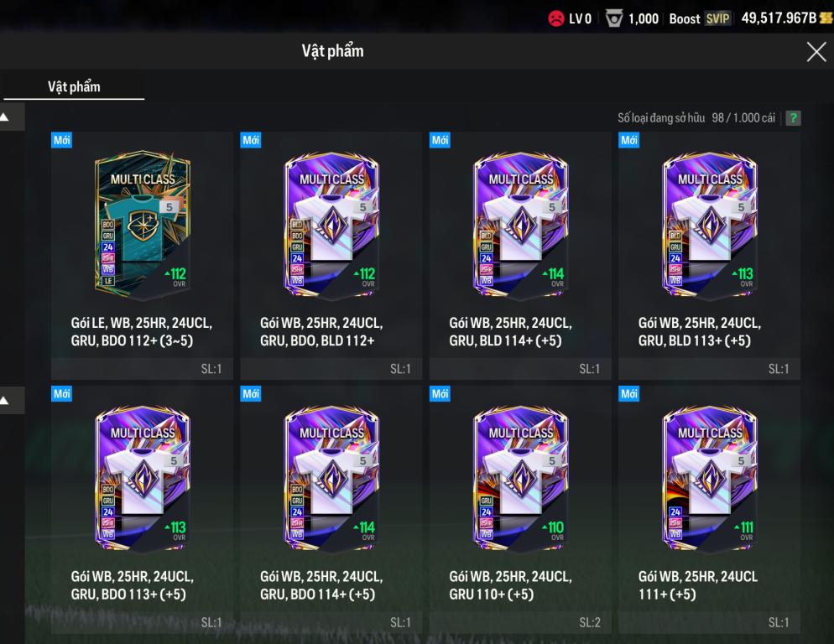The height and width of the screenshot is (644, 834).
Task: Open the WB, 25HR, 24UCL 111+ pack
Action: point(709,510)
